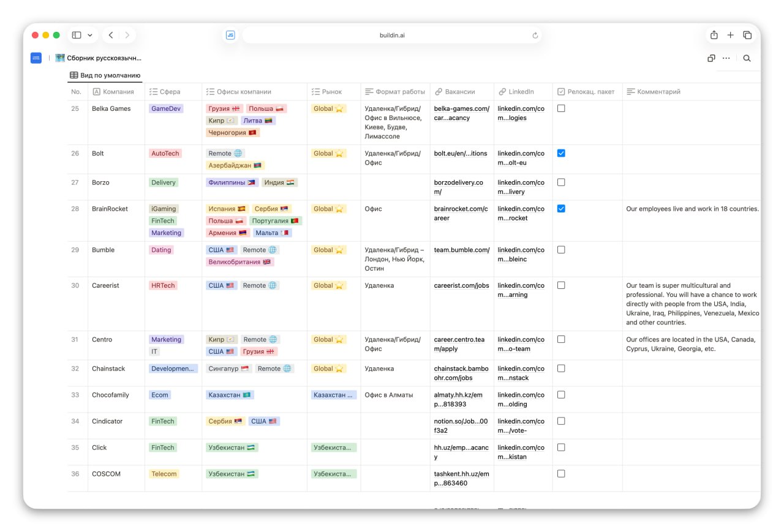Show tab overview icon

click(x=747, y=36)
